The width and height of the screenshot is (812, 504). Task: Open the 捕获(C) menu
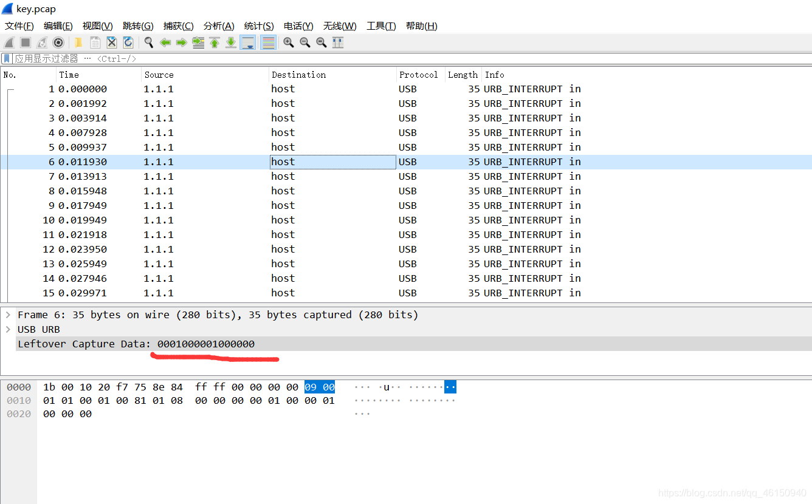pyautogui.click(x=179, y=26)
